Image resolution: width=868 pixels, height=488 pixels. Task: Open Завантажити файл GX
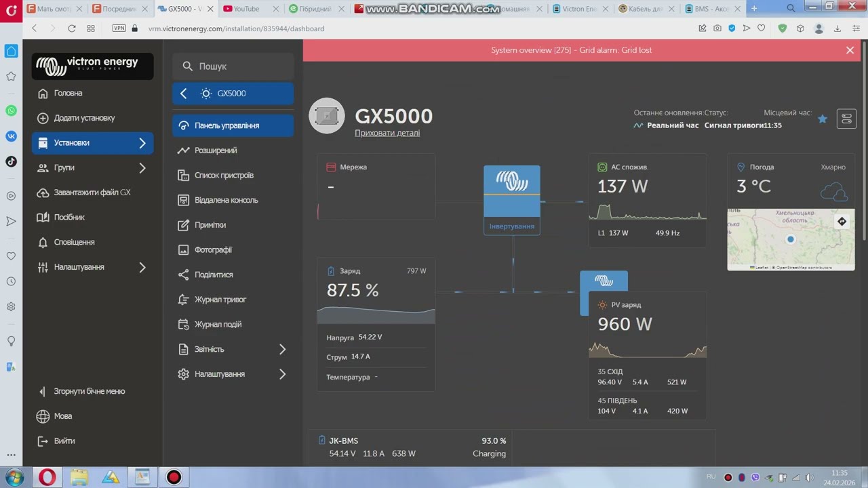[x=92, y=192]
